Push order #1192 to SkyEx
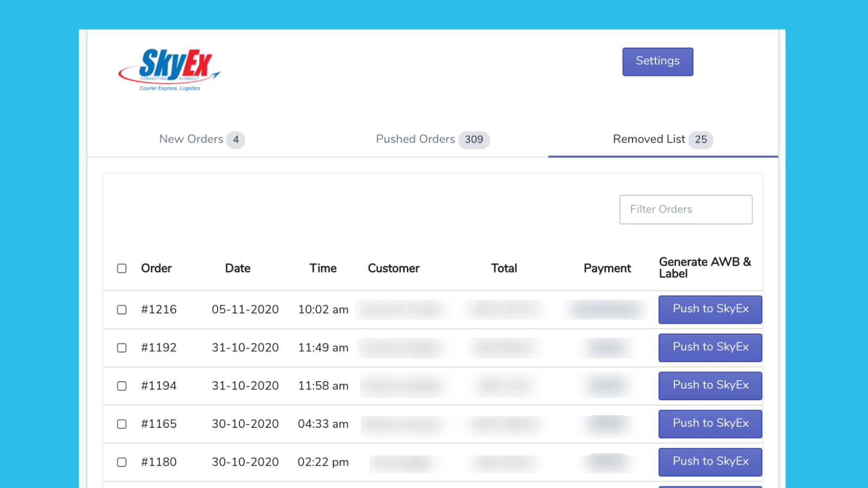The width and height of the screenshot is (868, 488). 710,348
